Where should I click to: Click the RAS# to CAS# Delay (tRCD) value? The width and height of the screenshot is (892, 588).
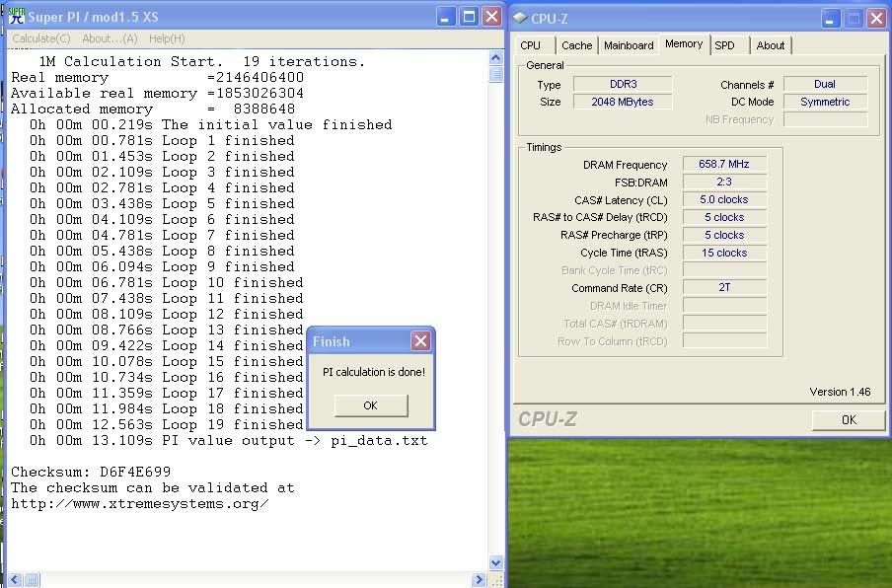[x=724, y=217]
